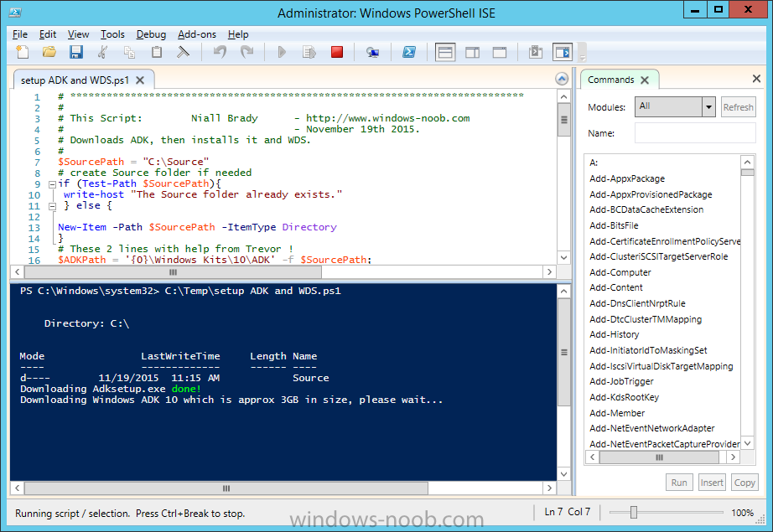Click the Undo arrow icon

[x=220, y=52]
